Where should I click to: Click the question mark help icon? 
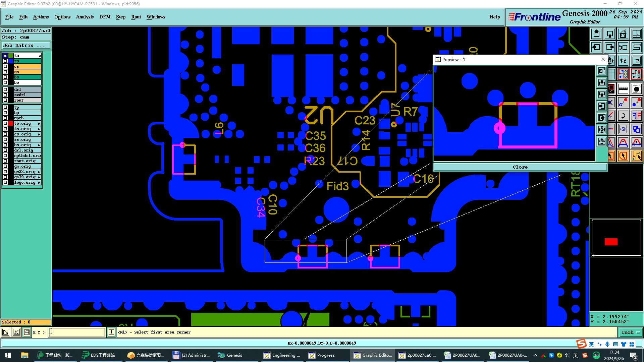[636, 61]
